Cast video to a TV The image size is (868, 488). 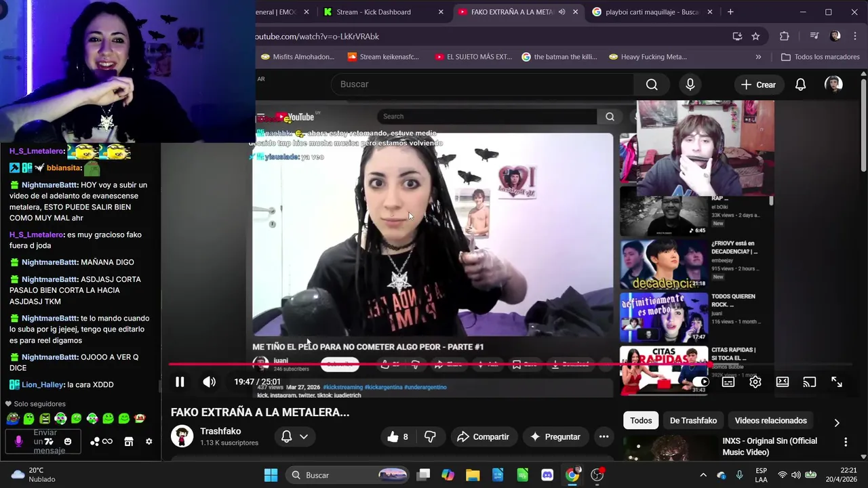[810, 382]
